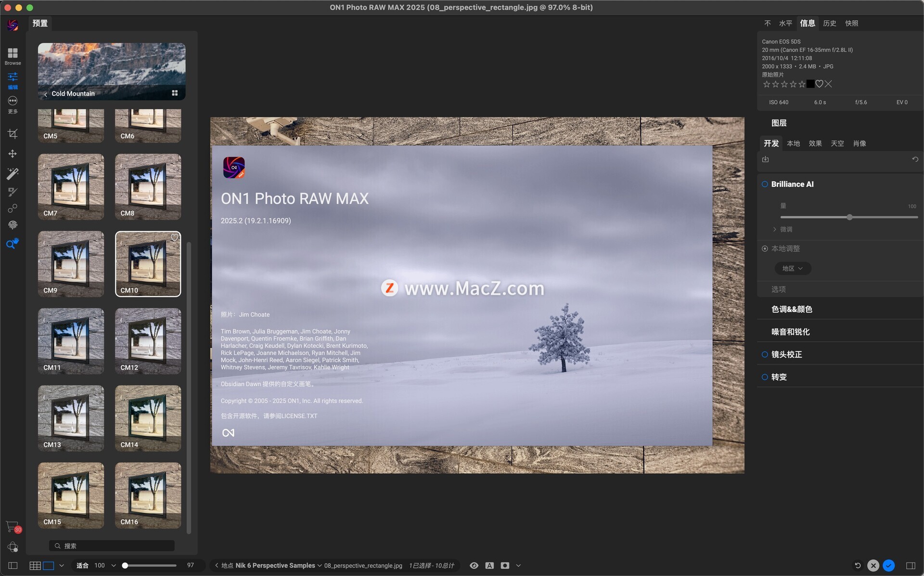The width and height of the screenshot is (924, 576).
Task: Select the clone/retouch tool
Action: click(x=13, y=208)
